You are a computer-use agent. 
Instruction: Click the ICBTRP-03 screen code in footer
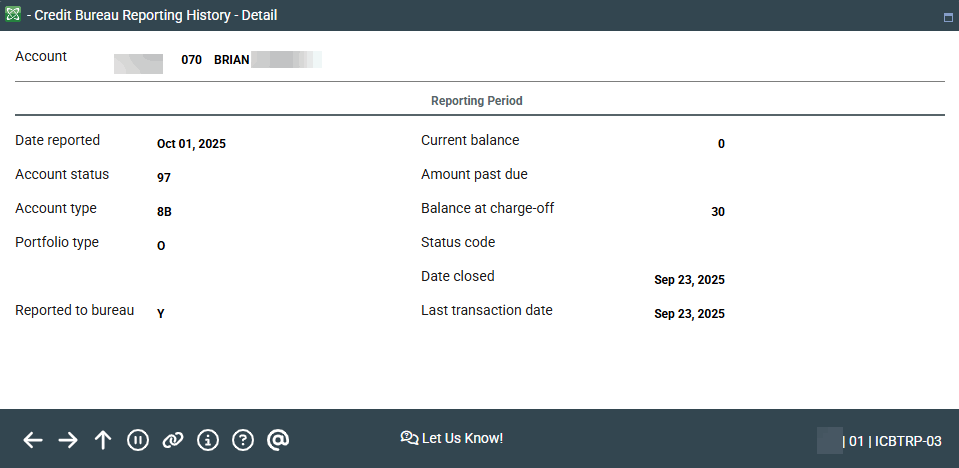point(908,441)
